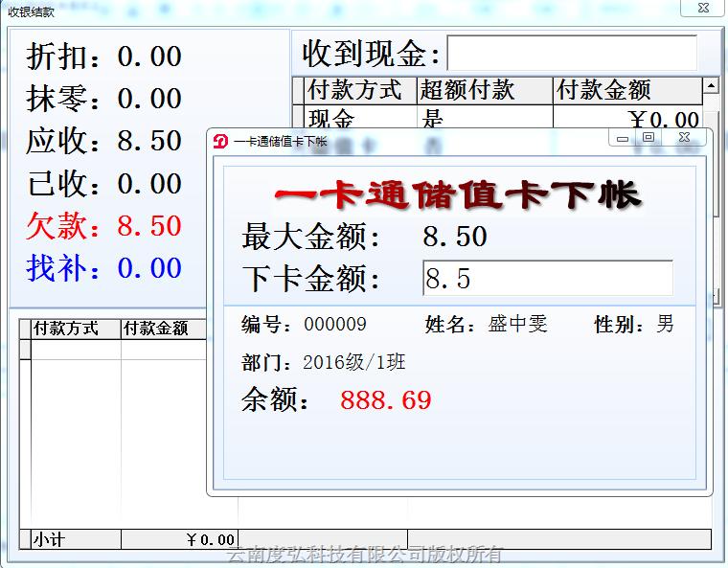The width and height of the screenshot is (728, 568).
Task: Click the lower table's 付款金额 header
Action: 163,329
